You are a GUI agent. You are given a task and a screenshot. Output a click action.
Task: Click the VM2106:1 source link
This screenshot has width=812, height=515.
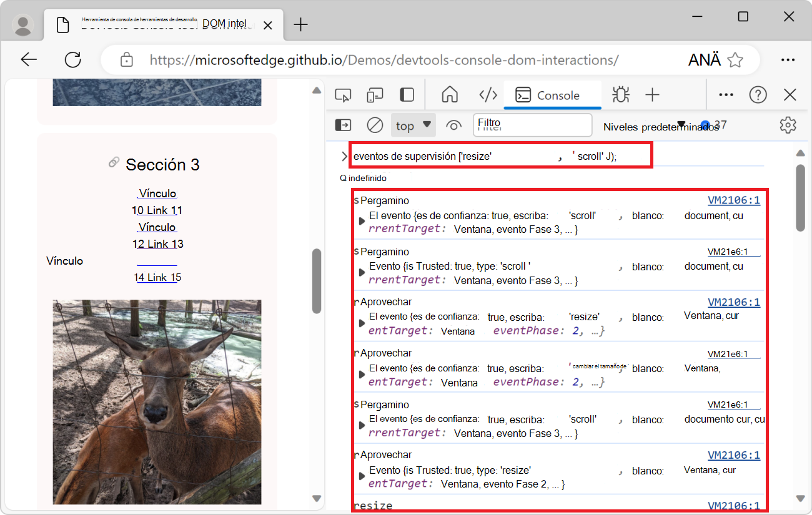[x=734, y=200]
